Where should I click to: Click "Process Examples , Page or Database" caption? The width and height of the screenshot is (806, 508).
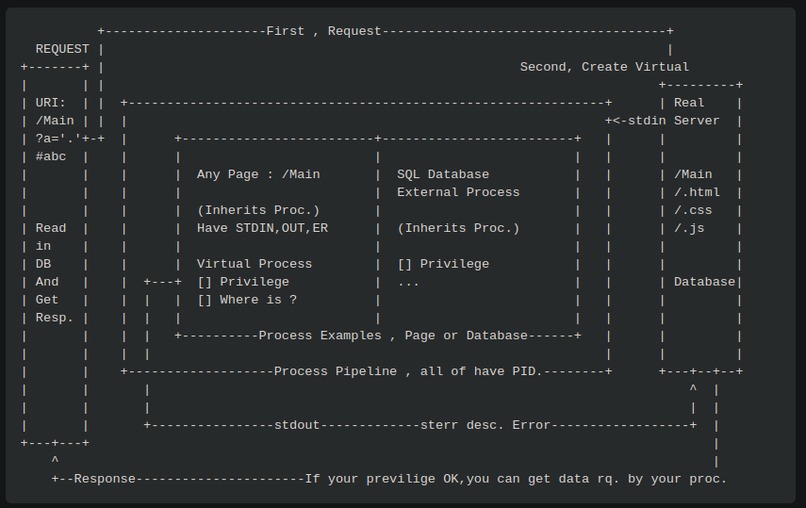393,336
